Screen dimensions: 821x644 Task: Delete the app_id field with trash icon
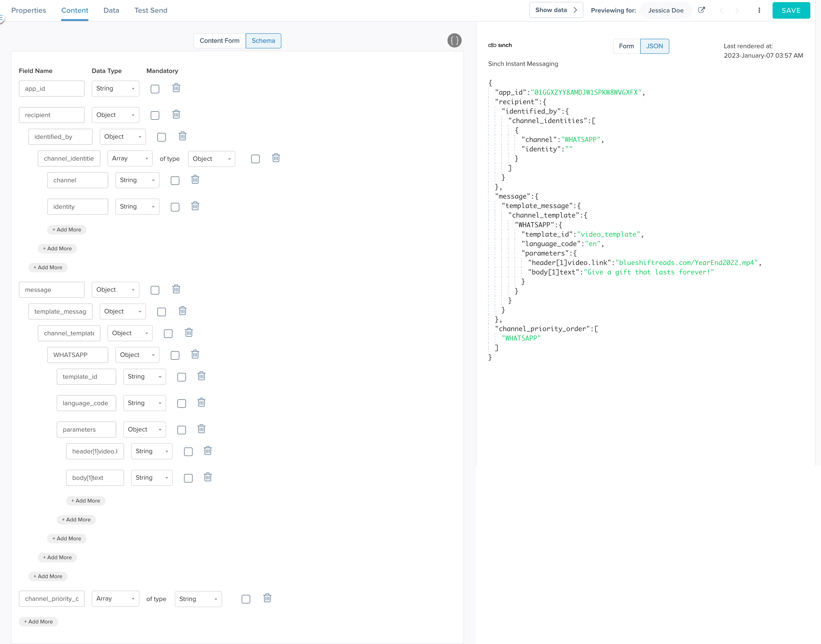point(176,88)
